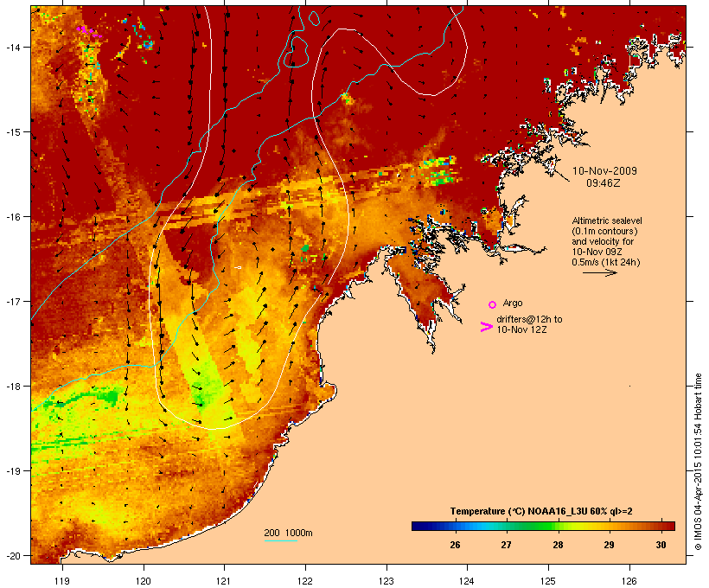Click the longitude axis label 121

[224, 581]
